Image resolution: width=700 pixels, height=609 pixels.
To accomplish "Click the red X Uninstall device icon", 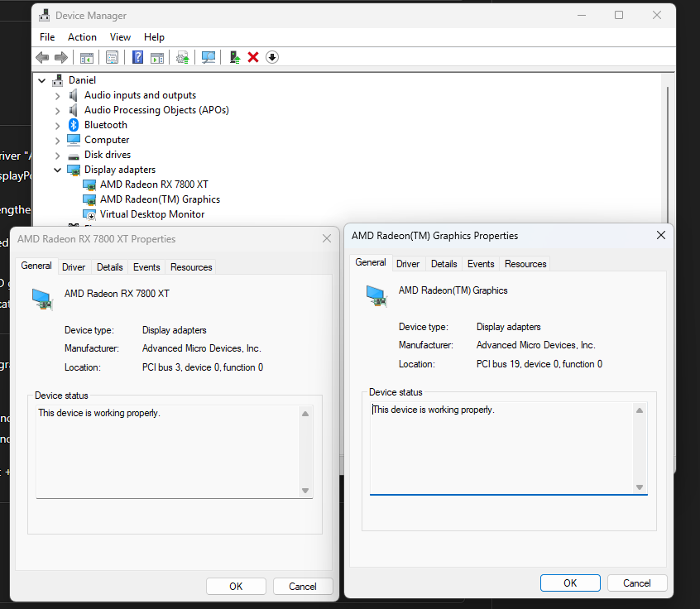I will pos(253,57).
